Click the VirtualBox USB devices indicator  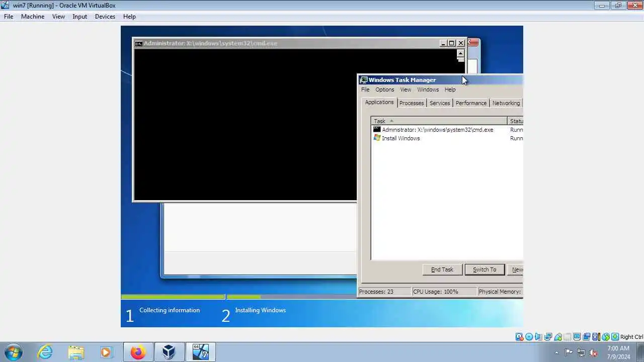coord(557,337)
